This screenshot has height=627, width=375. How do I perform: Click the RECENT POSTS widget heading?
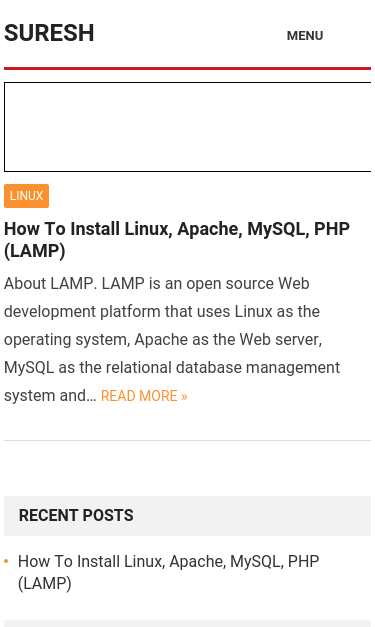[x=76, y=515]
